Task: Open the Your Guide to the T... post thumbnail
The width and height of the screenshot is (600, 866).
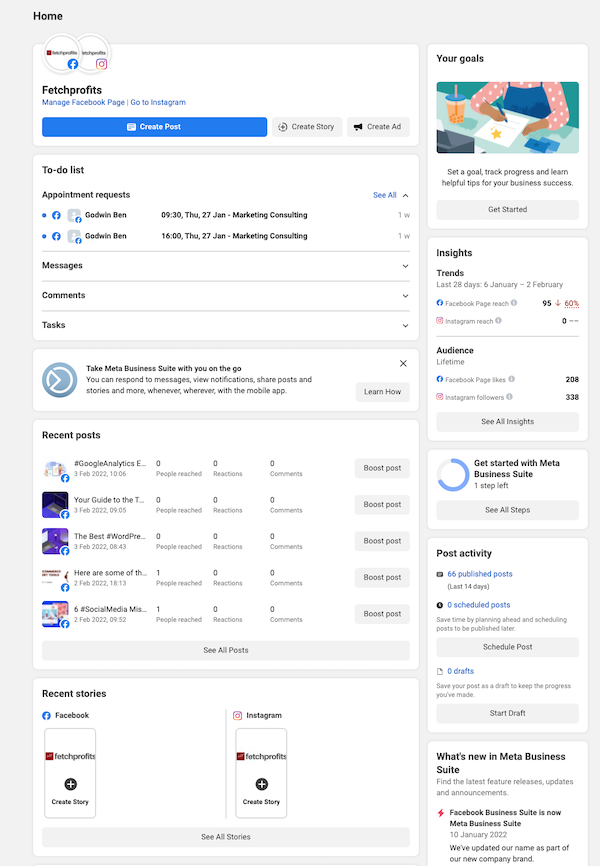Action: click(x=55, y=505)
